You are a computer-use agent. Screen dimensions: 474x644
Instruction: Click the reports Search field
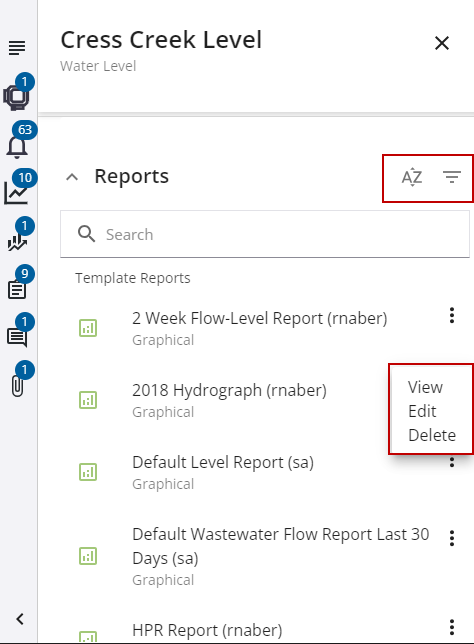[265, 235]
